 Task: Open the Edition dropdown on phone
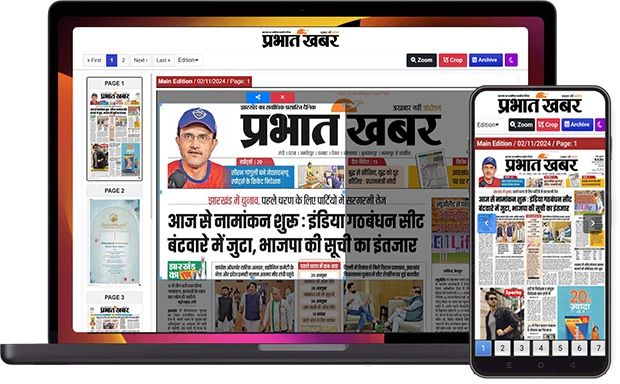click(x=489, y=125)
